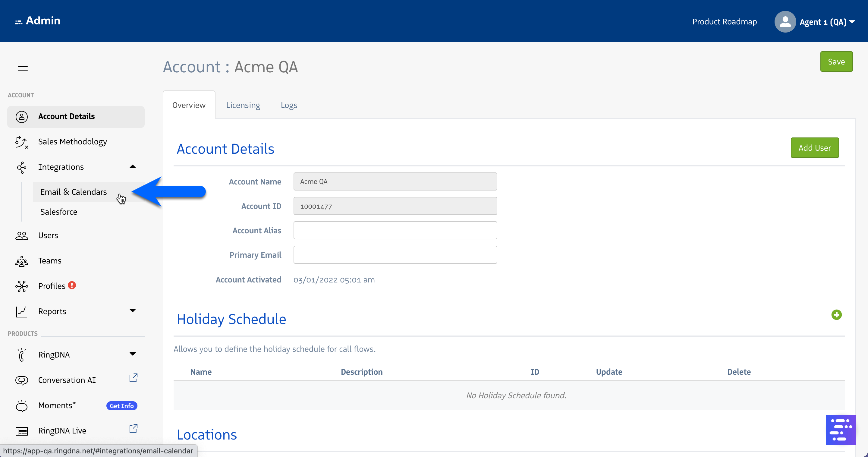Open the Agent 1 (QA) user dropdown
Viewport: 868px width, 457px height.
pyautogui.click(x=827, y=22)
